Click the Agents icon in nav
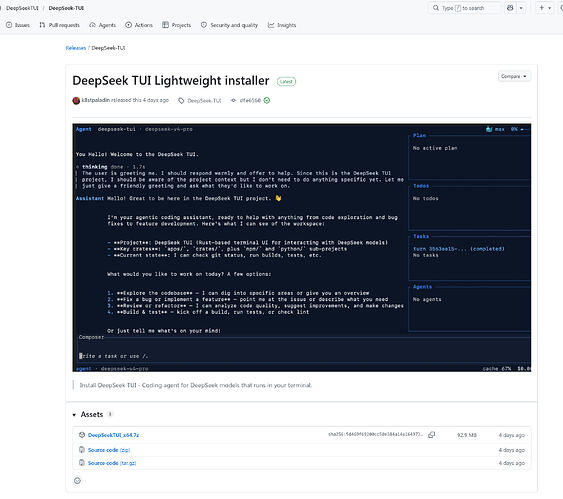563x499 pixels. click(92, 25)
